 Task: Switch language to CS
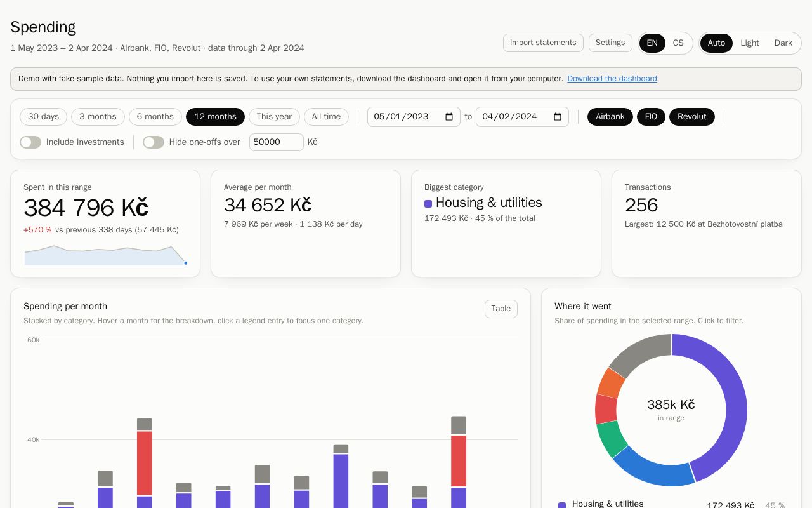click(x=678, y=43)
